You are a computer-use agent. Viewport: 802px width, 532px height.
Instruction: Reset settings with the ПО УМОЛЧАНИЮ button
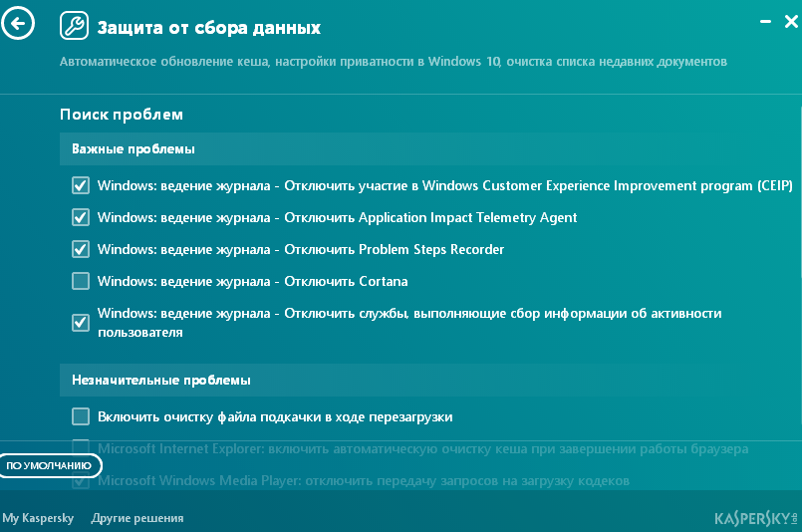[x=50, y=465]
